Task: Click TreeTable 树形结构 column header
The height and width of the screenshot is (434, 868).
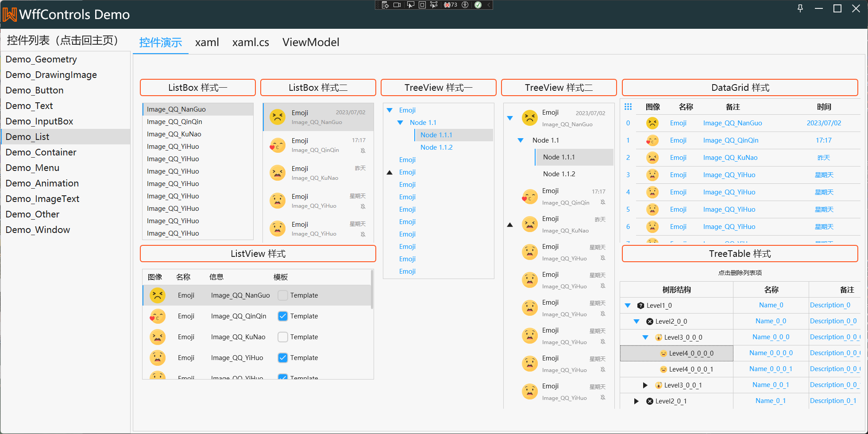Action: pos(676,290)
